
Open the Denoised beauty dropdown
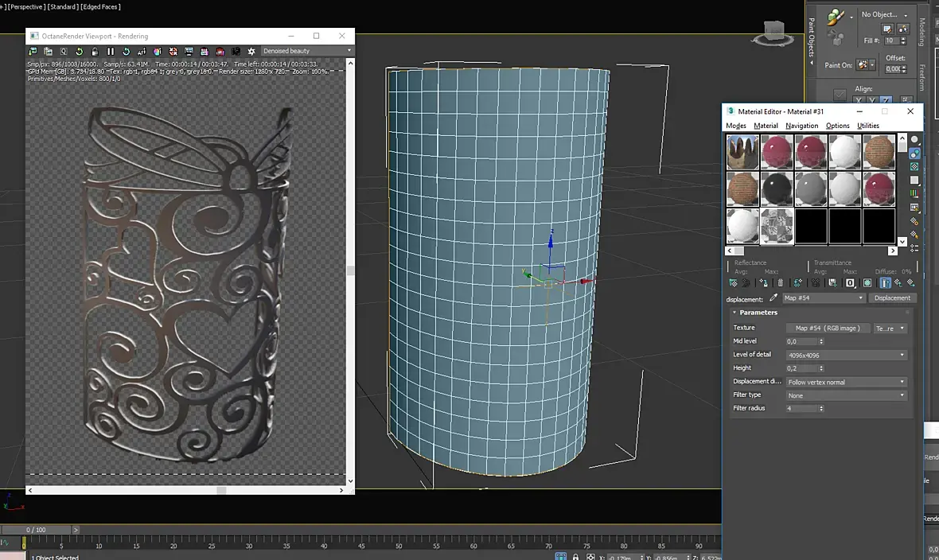[307, 51]
